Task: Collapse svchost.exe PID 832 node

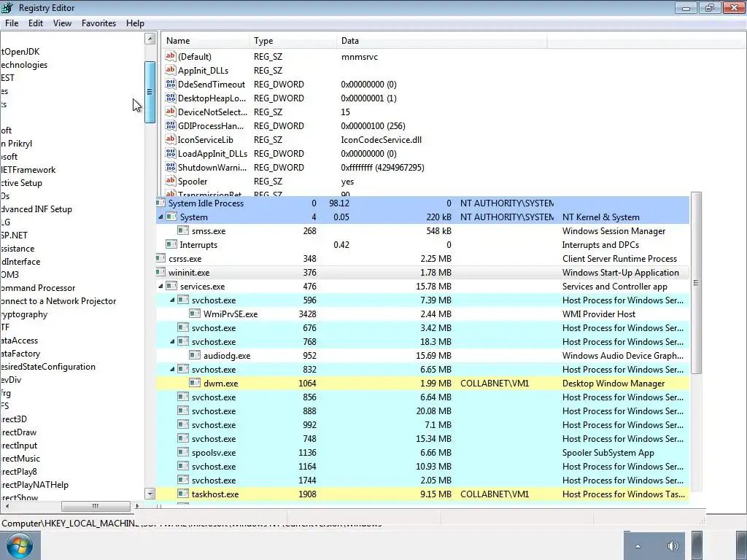Action: click(x=172, y=369)
